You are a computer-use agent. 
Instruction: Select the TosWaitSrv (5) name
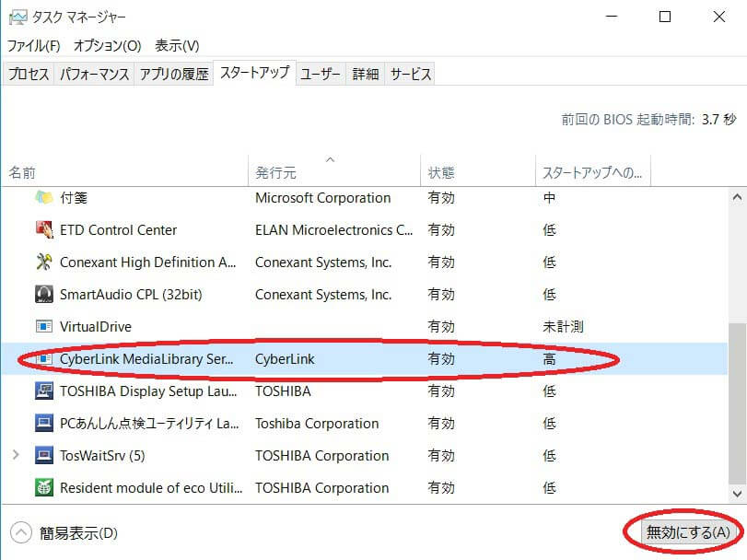tap(102, 456)
